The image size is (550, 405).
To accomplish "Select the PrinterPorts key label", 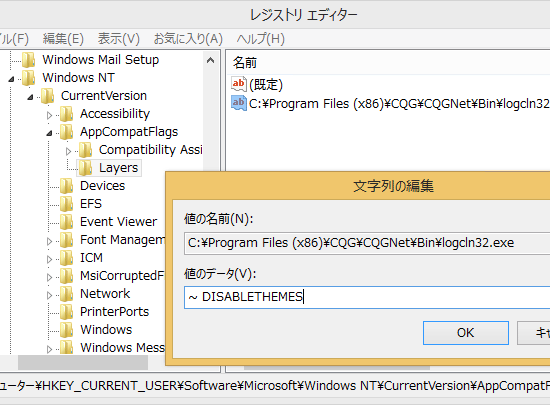I will point(114,312).
